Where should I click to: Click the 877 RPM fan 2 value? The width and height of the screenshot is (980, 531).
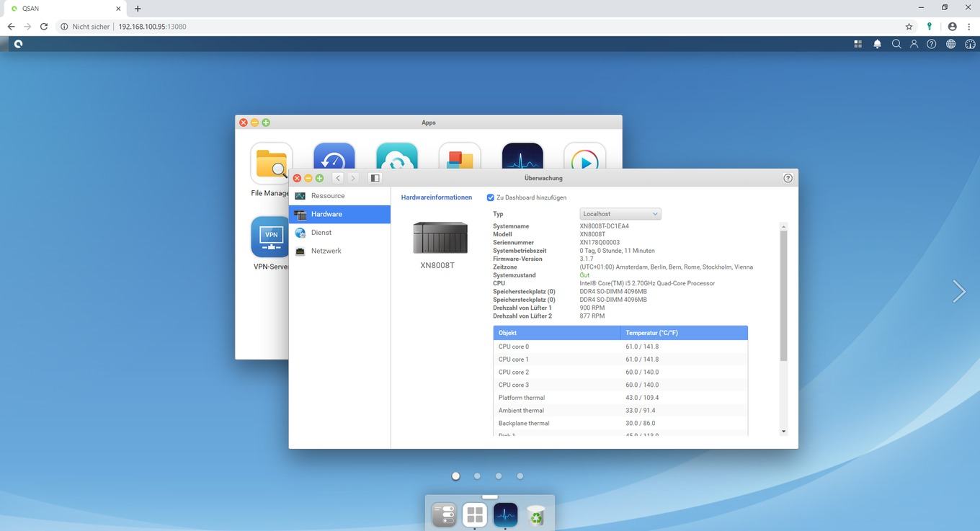[592, 316]
